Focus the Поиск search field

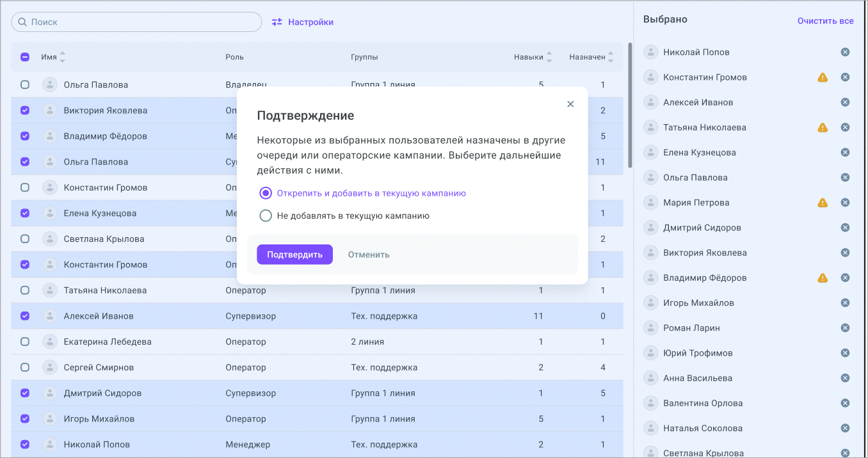(x=141, y=22)
